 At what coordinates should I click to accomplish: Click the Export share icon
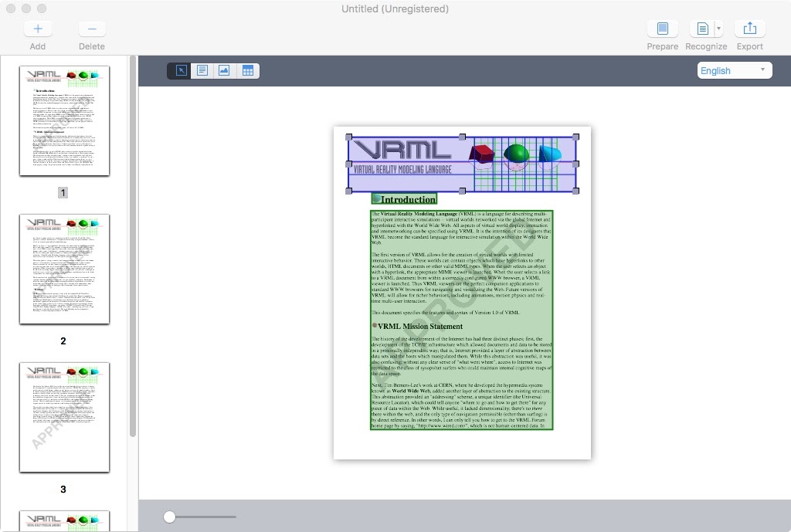[749, 29]
